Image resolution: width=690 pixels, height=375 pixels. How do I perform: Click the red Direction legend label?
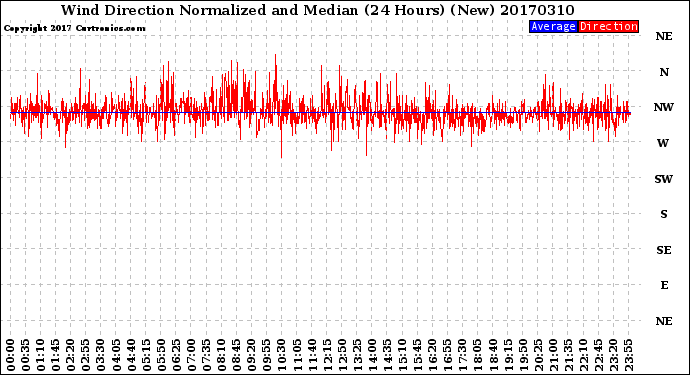pos(608,26)
